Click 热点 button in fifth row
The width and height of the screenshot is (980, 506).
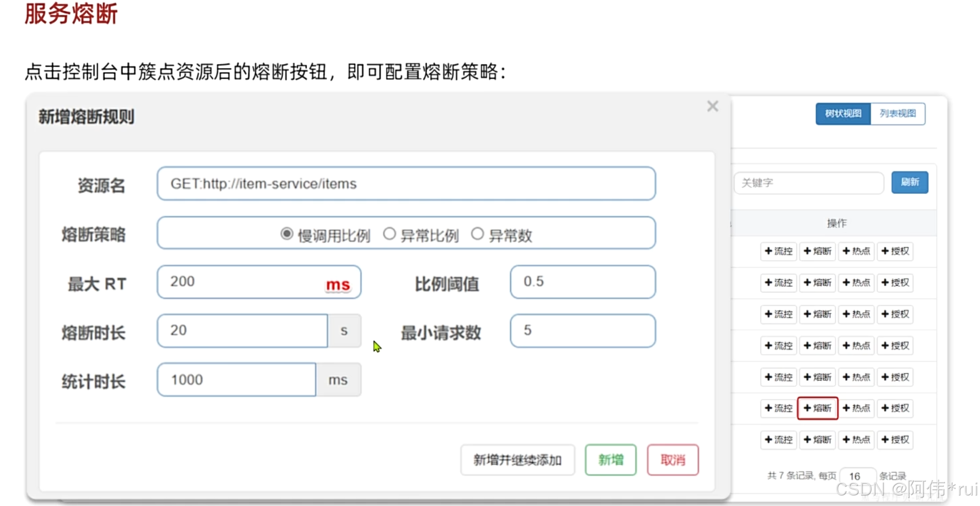pos(856,377)
